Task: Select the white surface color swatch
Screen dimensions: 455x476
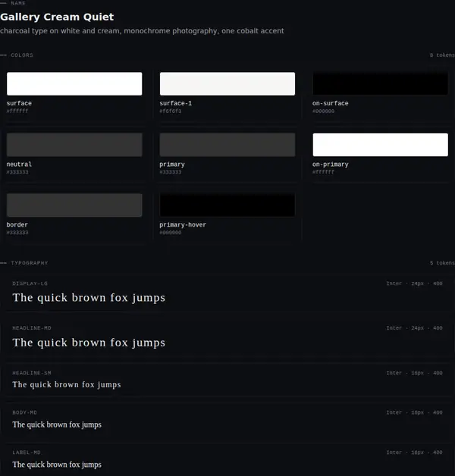Action: pyautogui.click(x=74, y=84)
